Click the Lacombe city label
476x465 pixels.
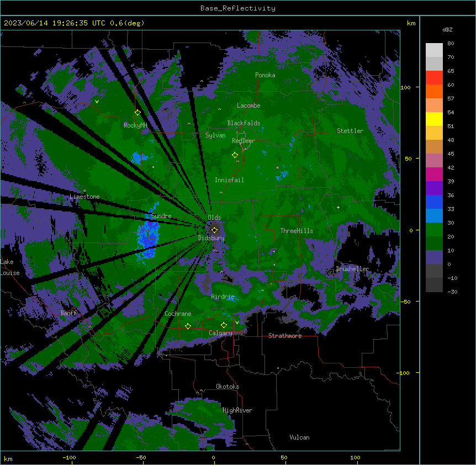(x=248, y=105)
